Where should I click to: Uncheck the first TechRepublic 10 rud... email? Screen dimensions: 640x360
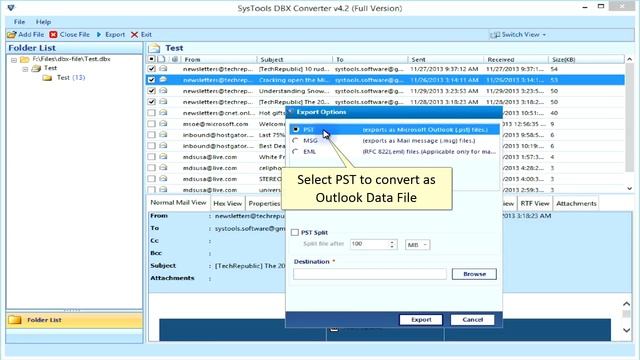[x=151, y=69]
